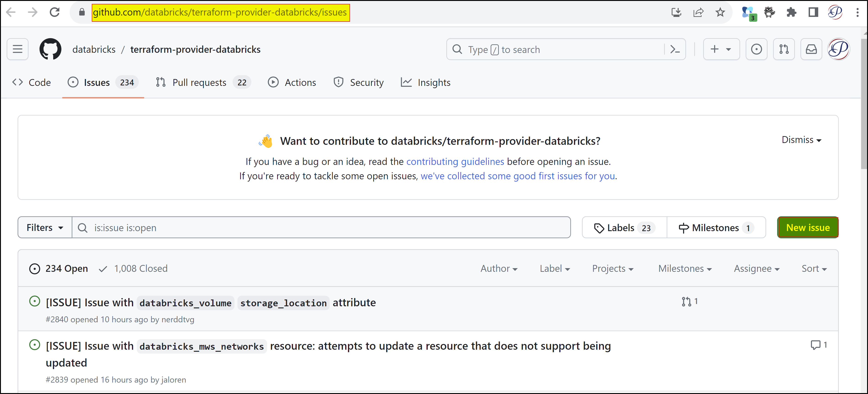Click the terraform-provider-databricks repo link
The width and height of the screenshot is (868, 394).
pos(195,49)
